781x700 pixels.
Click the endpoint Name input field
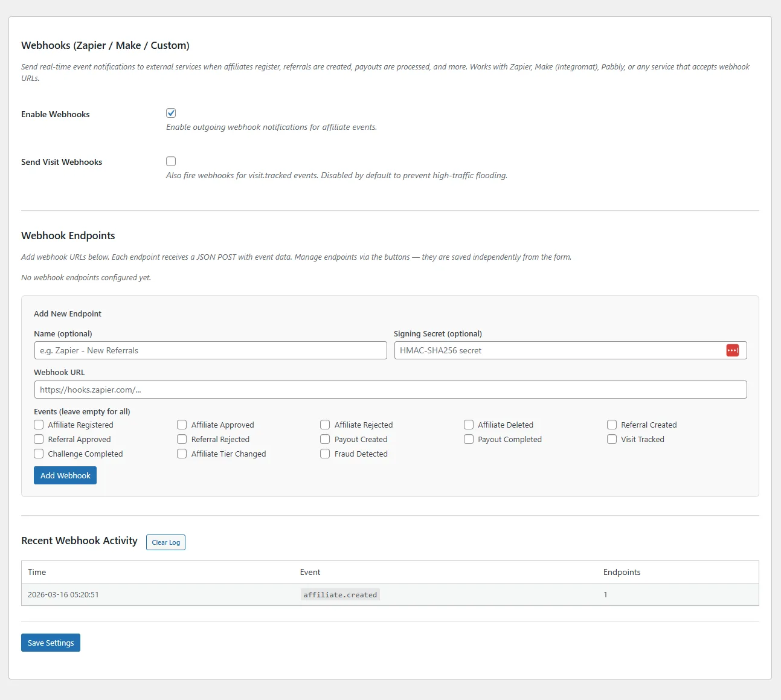[x=210, y=350]
